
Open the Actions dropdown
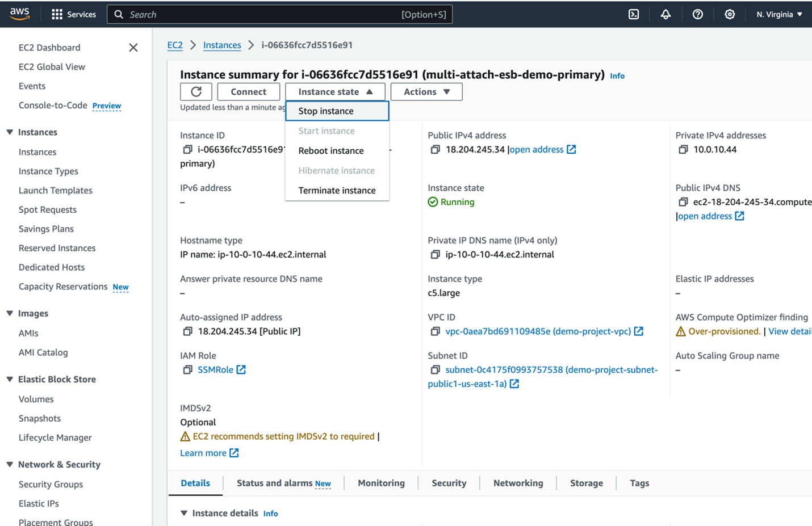tap(426, 91)
